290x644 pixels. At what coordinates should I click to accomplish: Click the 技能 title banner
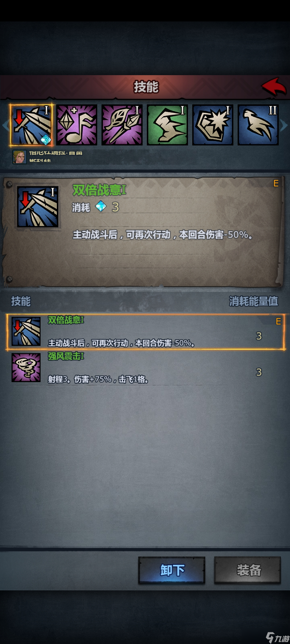point(146,87)
